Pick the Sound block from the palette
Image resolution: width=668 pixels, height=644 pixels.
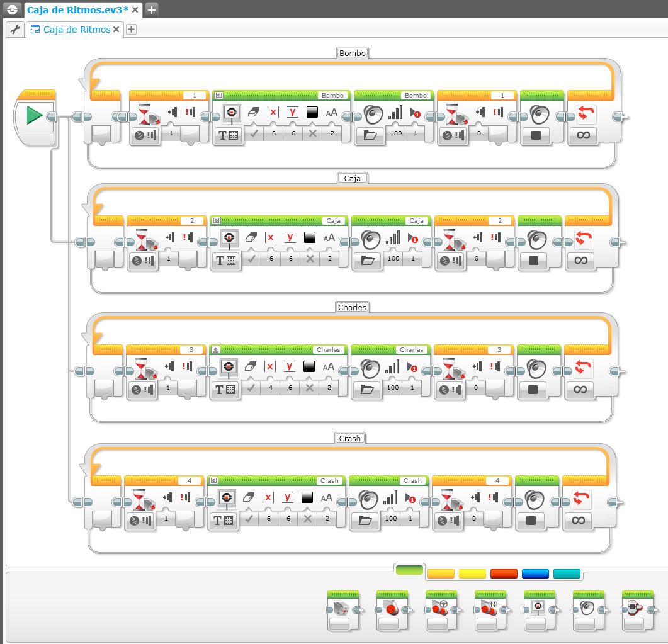[x=588, y=611]
